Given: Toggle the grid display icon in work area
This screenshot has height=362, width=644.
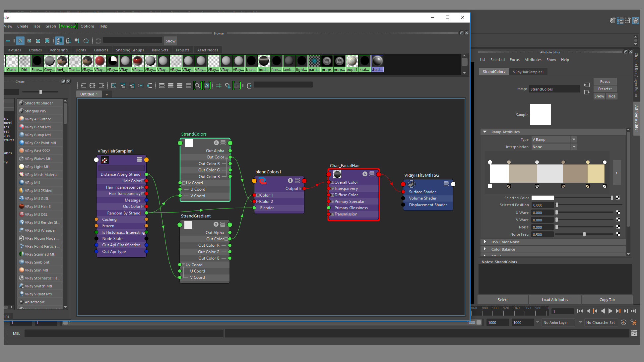Looking at the screenshot, I should pos(219,86).
